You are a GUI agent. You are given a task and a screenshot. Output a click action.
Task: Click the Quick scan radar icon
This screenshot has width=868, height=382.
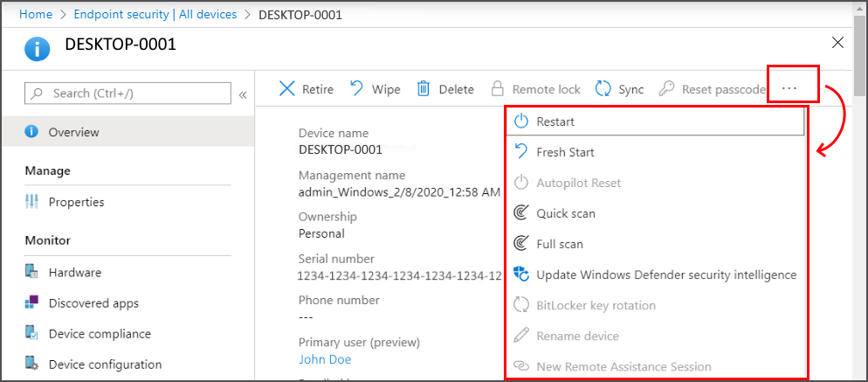coord(521,213)
